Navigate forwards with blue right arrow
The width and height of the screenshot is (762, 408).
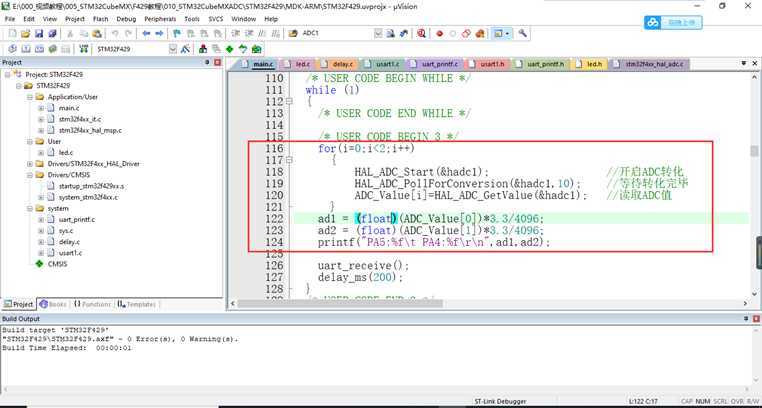(159, 34)
